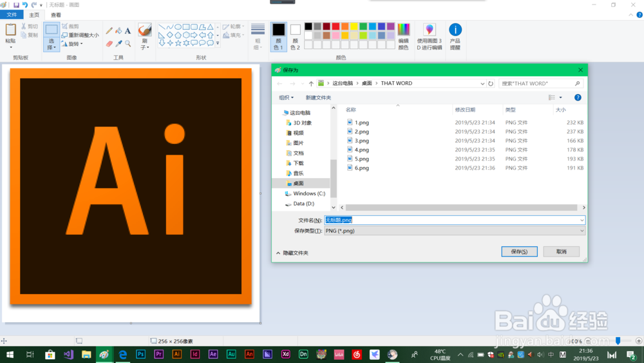Click the Paste clipboard icon
644x363 pixels.
click(11, 30)
